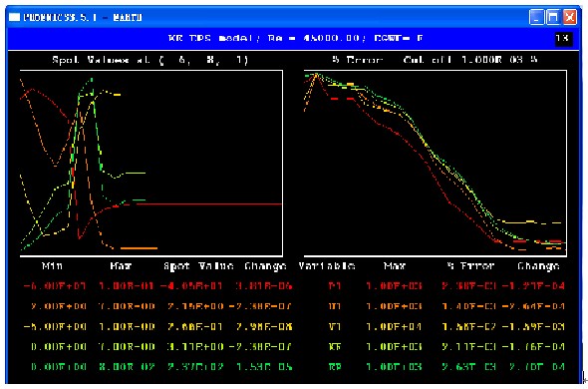Screen dimensions: 588x389
Task: Maximize the EARTH solver window
Action: [553, 17]
